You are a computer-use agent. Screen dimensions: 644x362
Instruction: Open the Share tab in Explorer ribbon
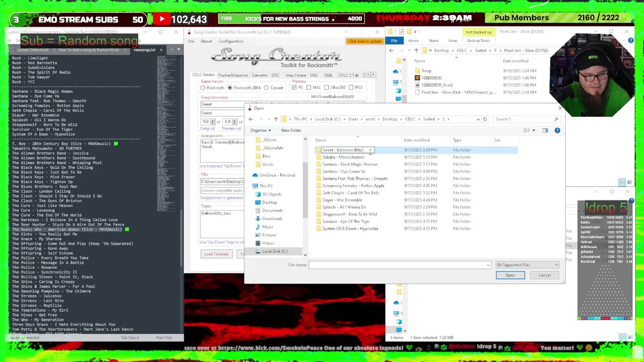433,41
